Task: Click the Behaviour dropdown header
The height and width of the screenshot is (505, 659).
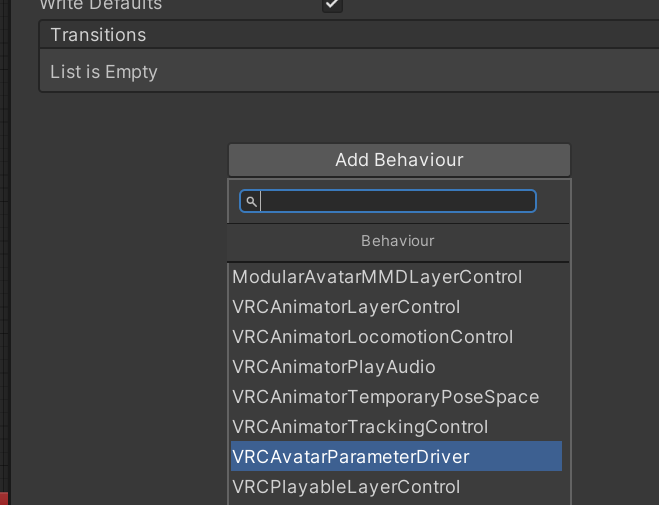Action: (x=398, y=241)
